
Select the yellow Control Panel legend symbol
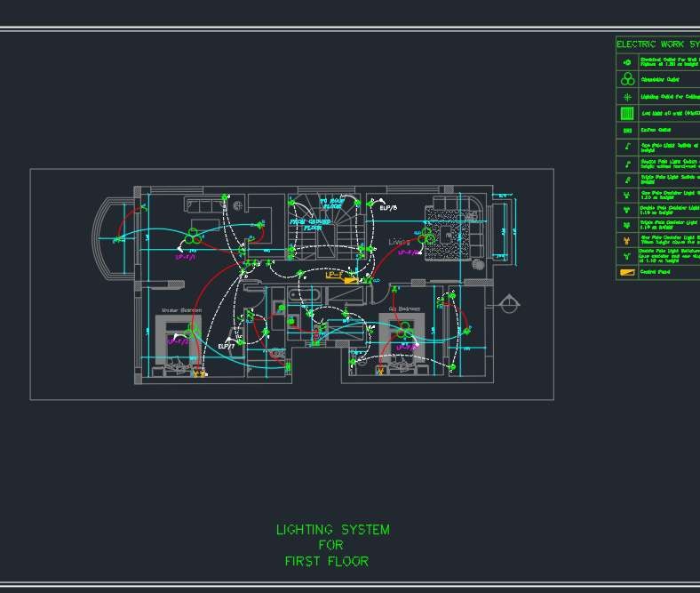click(x=627, y=272)
